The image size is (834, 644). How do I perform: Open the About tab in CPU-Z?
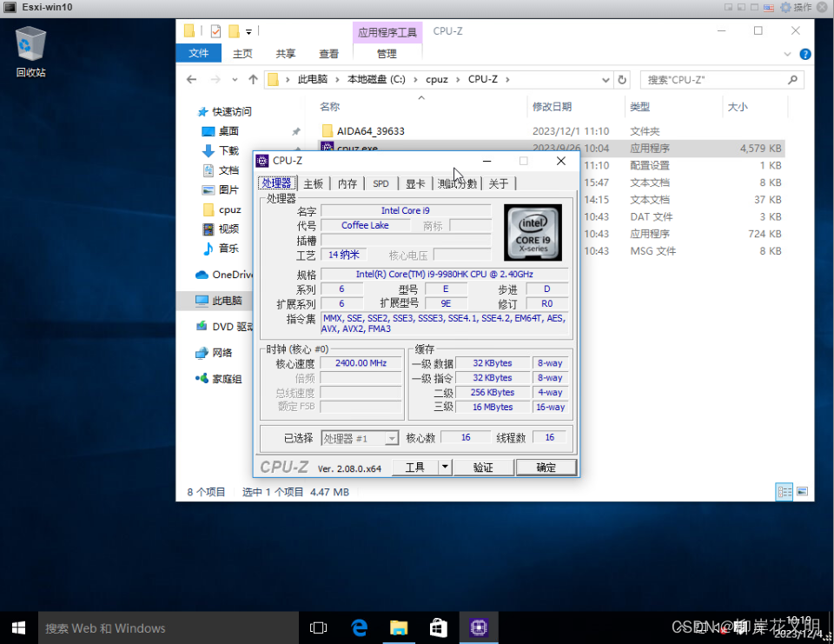[x=499, y=183]
